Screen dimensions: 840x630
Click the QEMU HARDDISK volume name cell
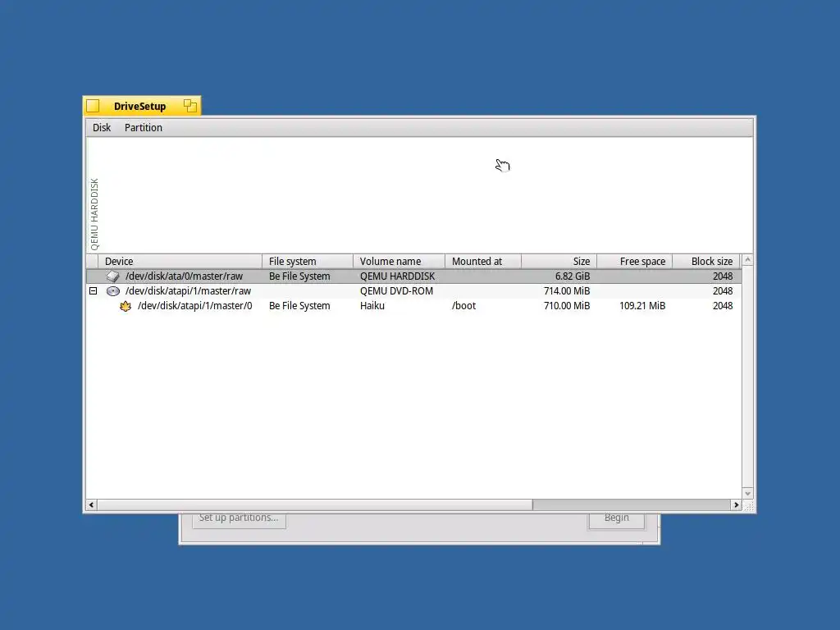click(398, 276)
